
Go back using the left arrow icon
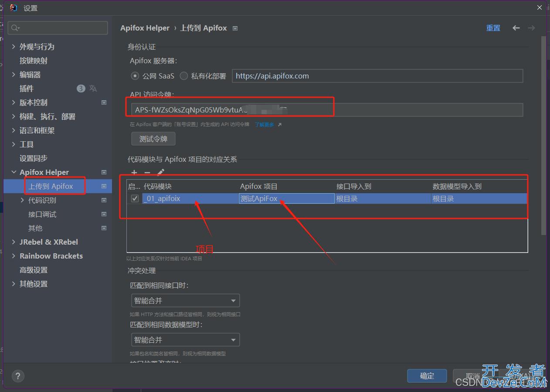pyautogui.click(x=516, y=28)
